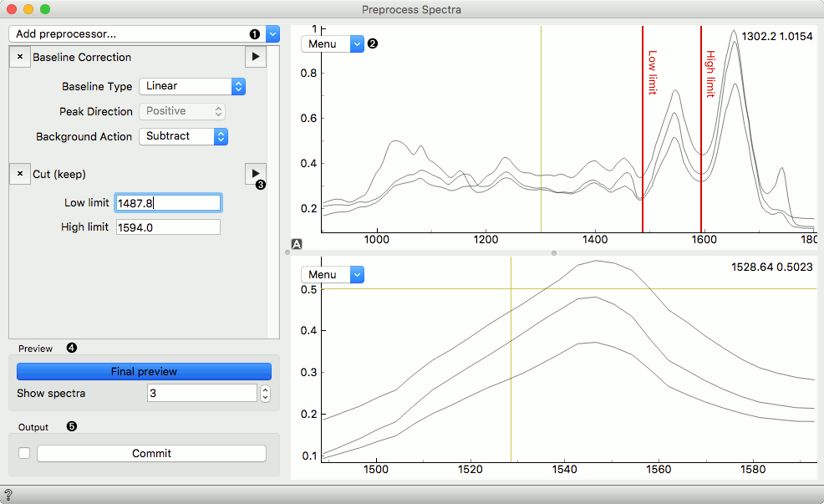824x504 pixels.
Task: Click the red Low limit line in plot
Action: [x=642, y=129]
